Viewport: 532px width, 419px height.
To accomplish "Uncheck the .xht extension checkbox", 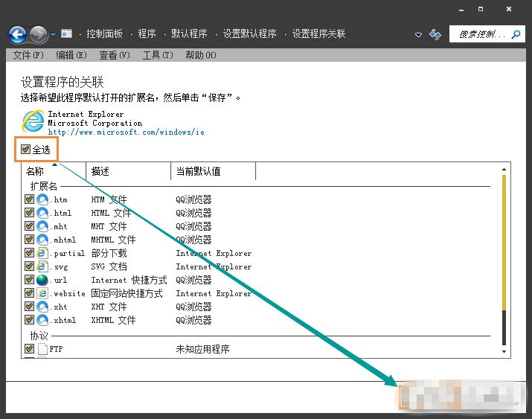I will pyautogui.click(x=29, y=307).
